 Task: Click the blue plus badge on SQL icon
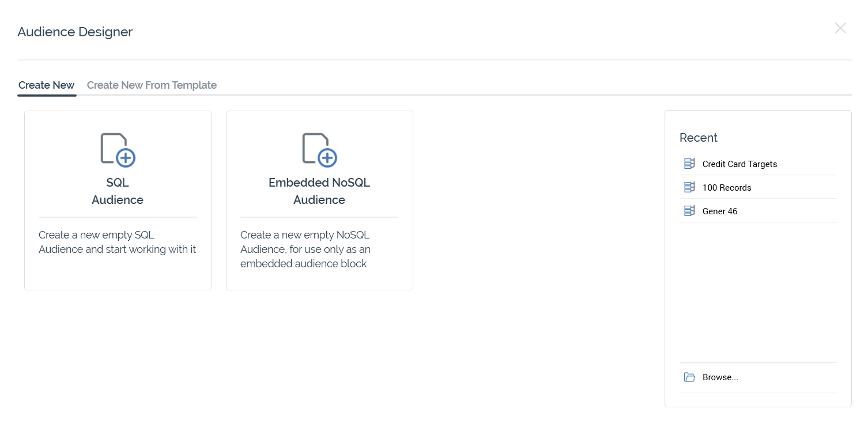coord(126,157)
